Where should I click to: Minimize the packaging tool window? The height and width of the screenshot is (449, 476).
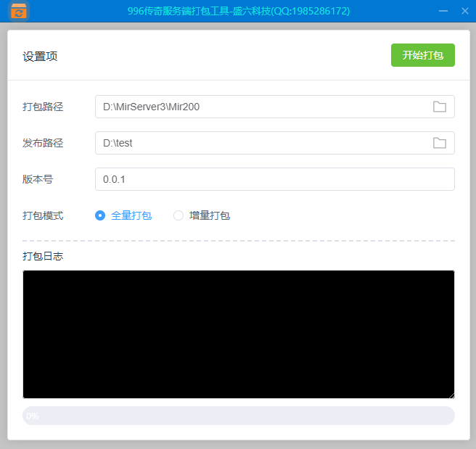(443, 11)
